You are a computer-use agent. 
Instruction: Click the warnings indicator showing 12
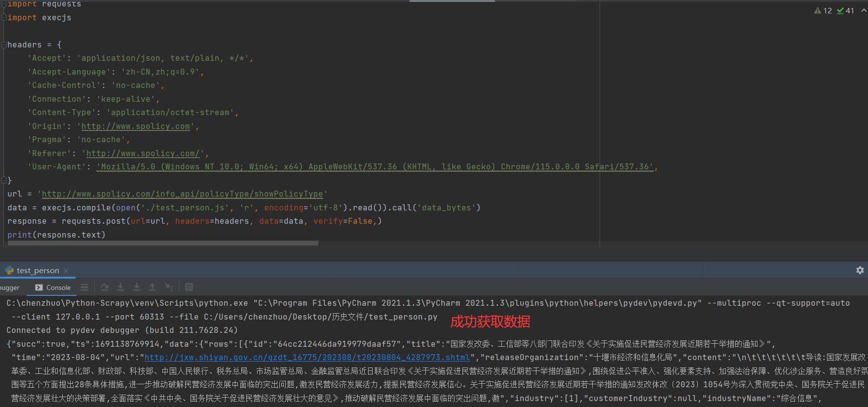point(823,10)
